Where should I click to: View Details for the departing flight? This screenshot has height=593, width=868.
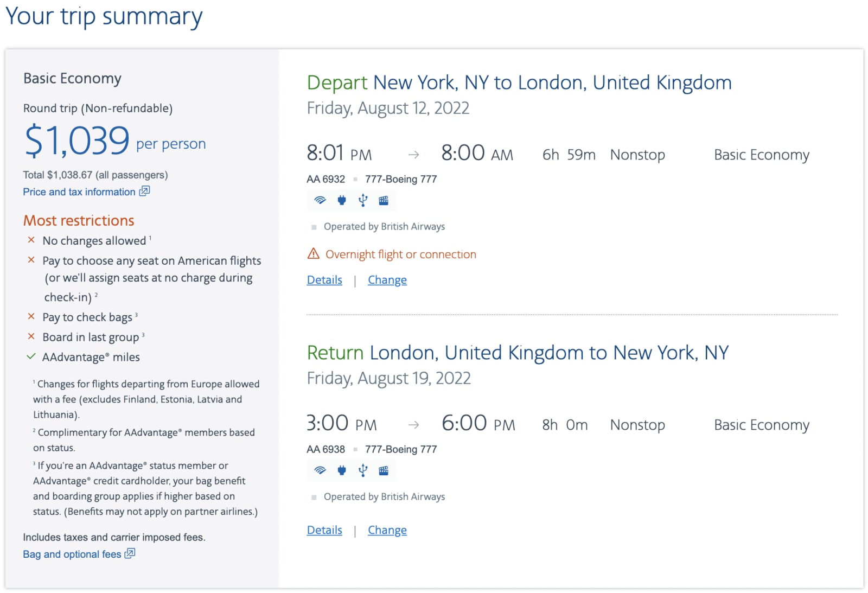324,280
